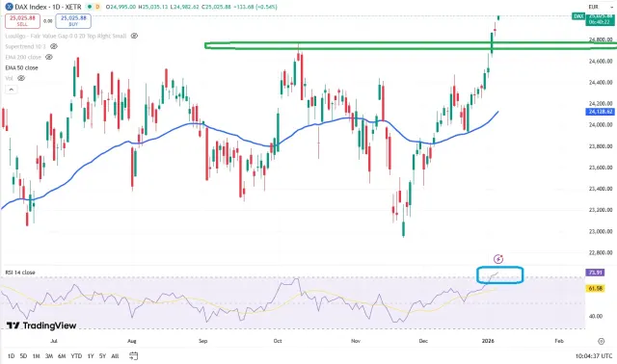This screenshot has height=364, width=617.
Task: Open chart settings gear on time axis
Action: coord(601,341)
